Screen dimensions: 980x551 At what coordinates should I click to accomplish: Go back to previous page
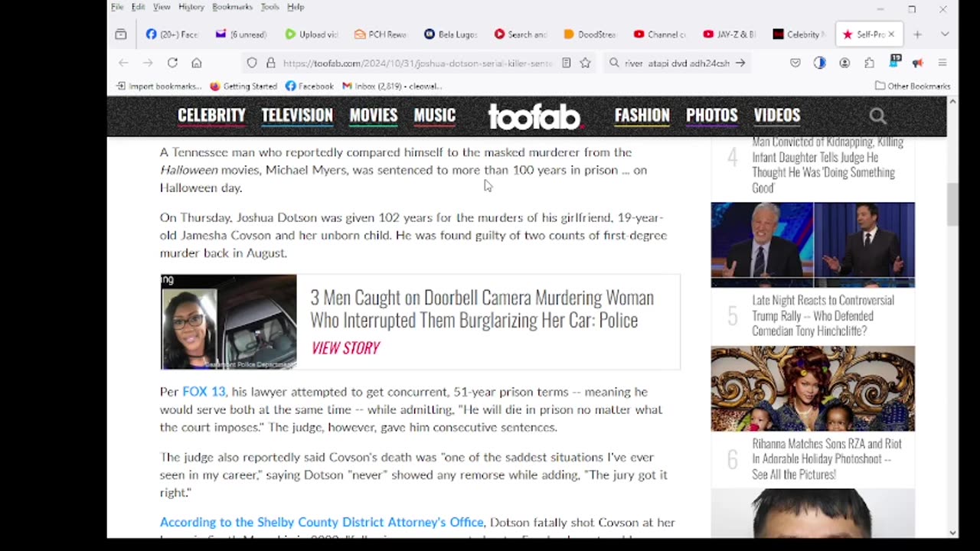(x=123, y=63)
